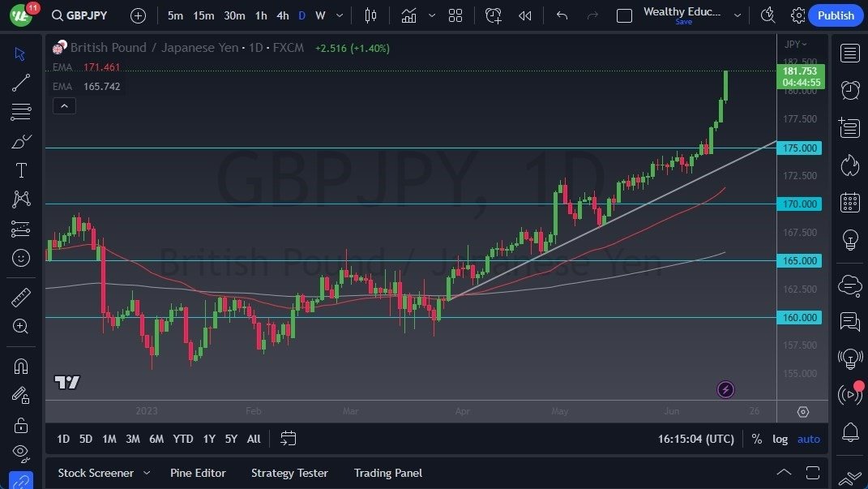Screen dimensions: 868x489
Task: Expand the timeframe intervals dropdown arrow
Action: click(339, 15)
